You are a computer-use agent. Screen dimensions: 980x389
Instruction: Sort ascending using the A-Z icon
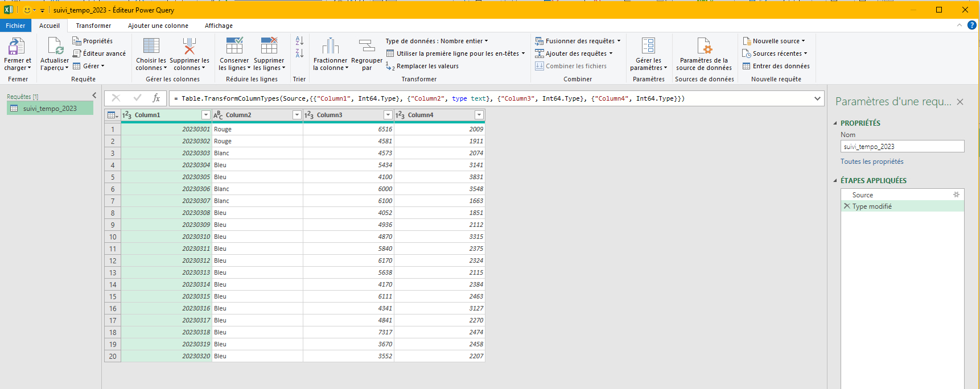[x=299, y=41]
